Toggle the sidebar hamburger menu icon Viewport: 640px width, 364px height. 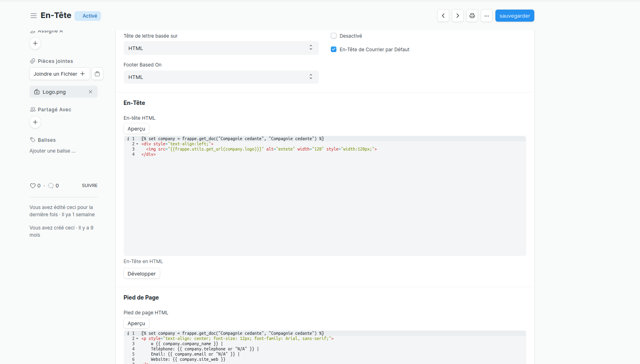34,16
